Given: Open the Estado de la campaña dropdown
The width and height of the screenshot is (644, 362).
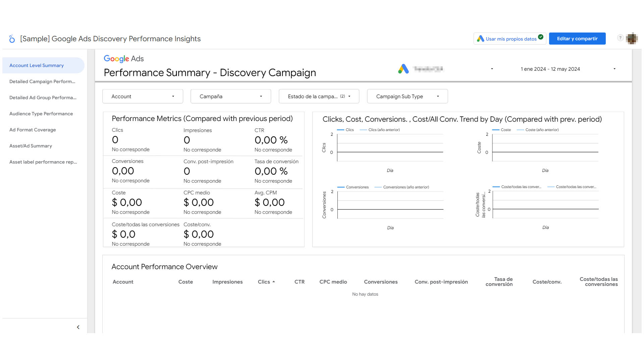Looking at the screenshot, I should pos(319,97).
